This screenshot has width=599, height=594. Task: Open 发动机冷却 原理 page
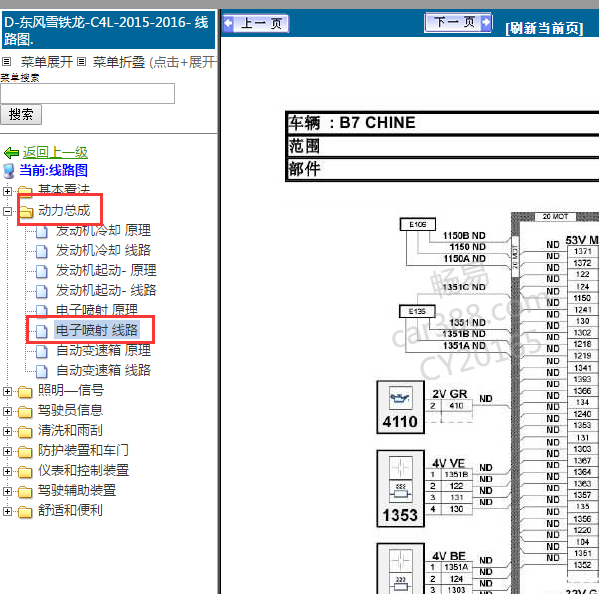tap(104, 230)
